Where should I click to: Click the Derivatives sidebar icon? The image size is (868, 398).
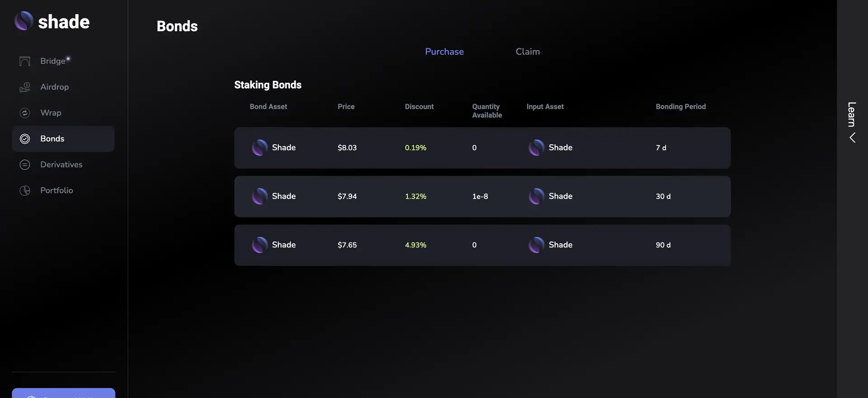[25, 165]
